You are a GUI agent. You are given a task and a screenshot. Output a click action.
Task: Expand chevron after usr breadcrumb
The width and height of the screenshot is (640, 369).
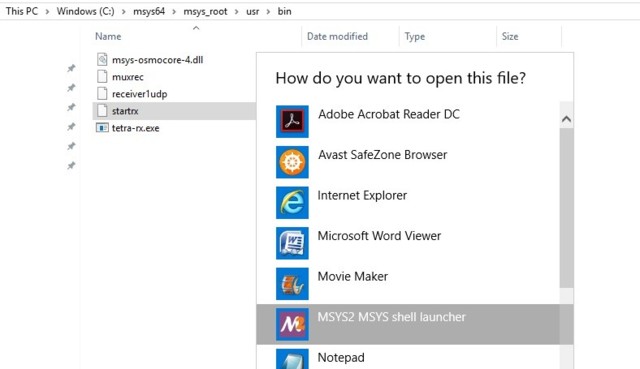268,11
